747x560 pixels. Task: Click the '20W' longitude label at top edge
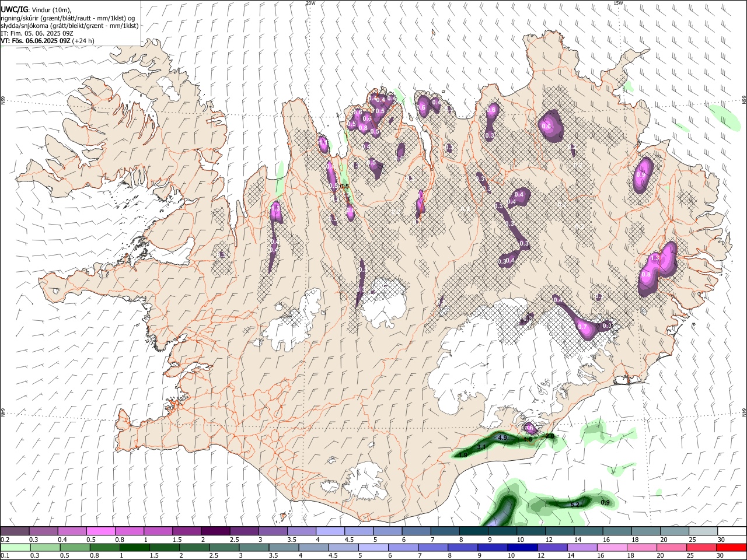(x=310, y=3)
